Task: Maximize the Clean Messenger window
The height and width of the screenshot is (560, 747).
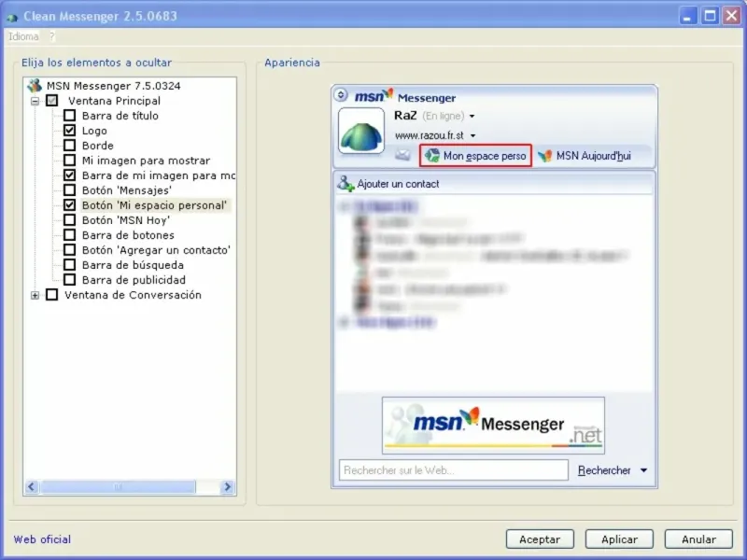Action: (710, 16)
